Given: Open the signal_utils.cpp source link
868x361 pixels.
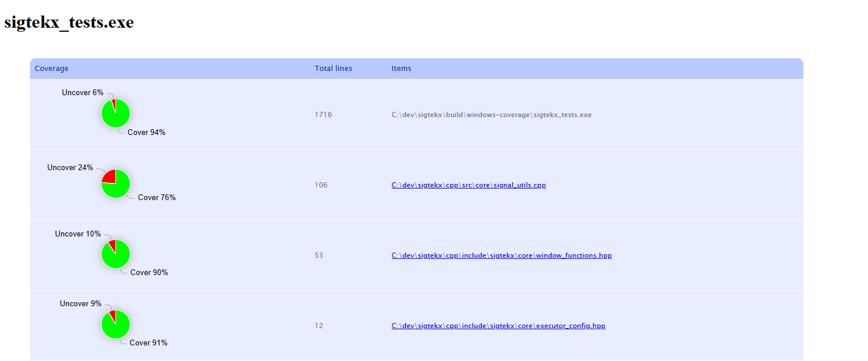Looking at the screenshot, I should [469, 185].
